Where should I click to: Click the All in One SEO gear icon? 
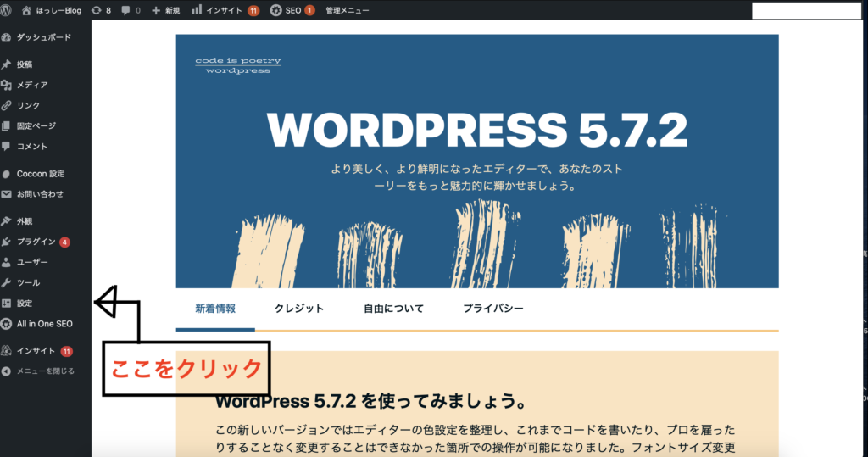pos(6,324)
